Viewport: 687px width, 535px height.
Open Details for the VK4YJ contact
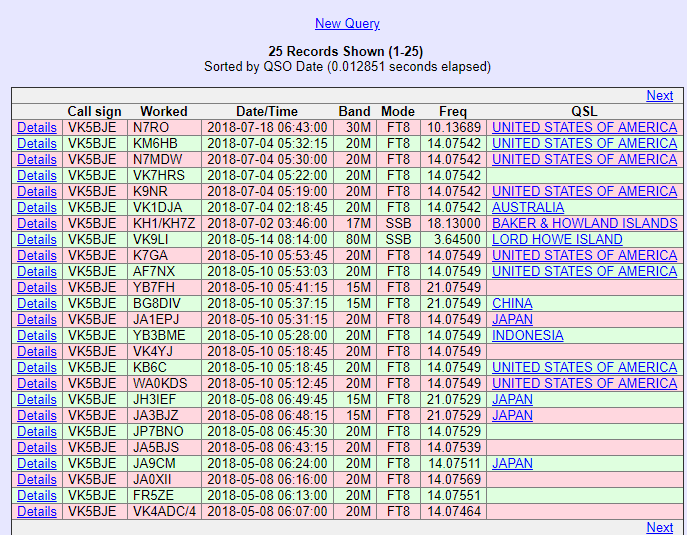tap(37, 351)
